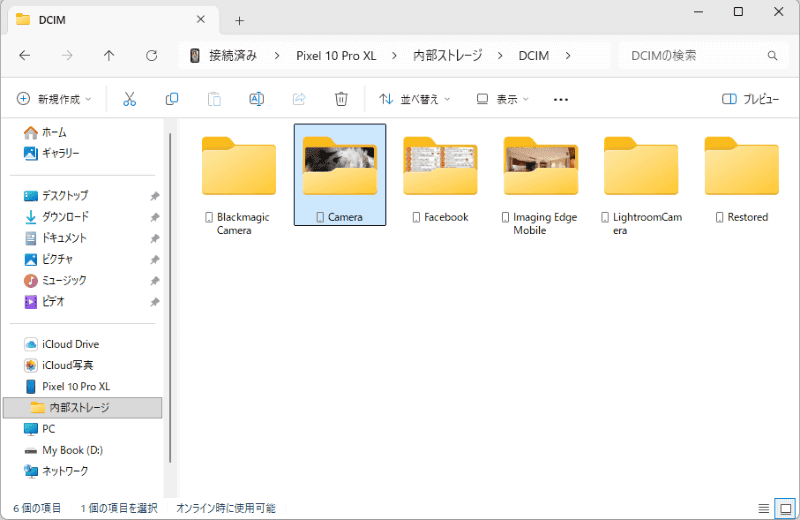Click the Paste clipboard icon
This screenshot has width=800, height=520.
[214, 99]
